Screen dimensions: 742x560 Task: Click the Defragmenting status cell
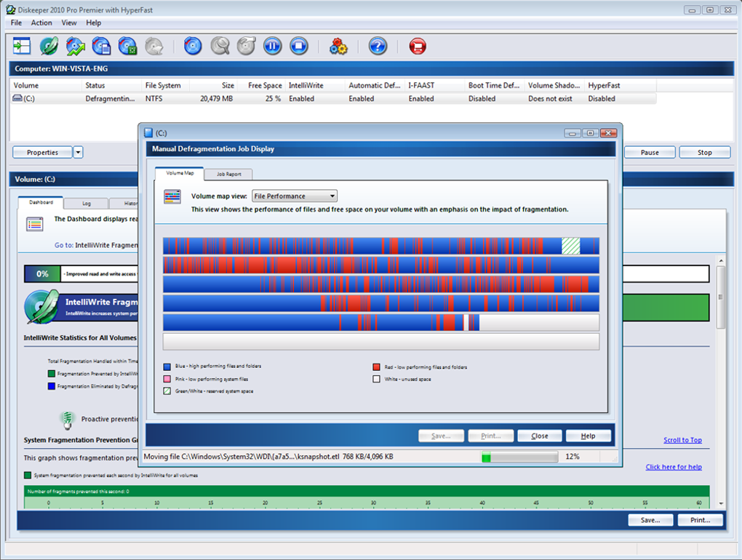point(110,98)
